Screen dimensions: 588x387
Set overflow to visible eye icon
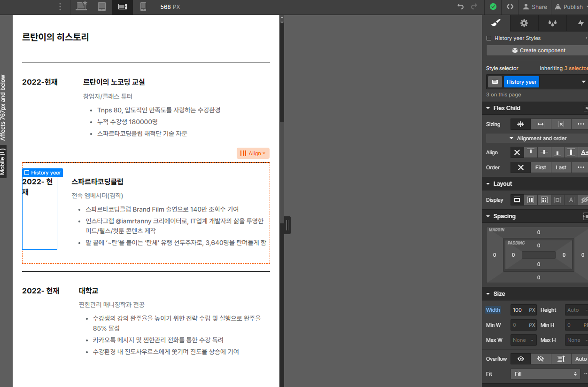[520, 359]
